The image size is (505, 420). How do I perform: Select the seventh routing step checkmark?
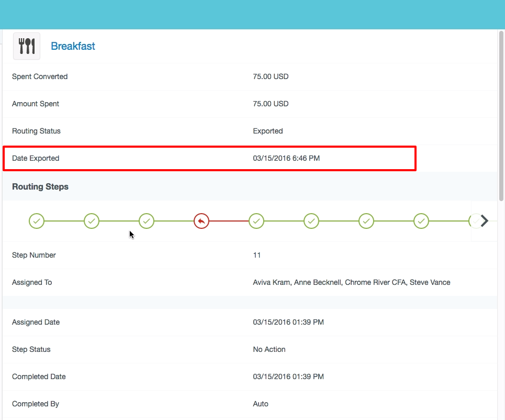[366, 222]
